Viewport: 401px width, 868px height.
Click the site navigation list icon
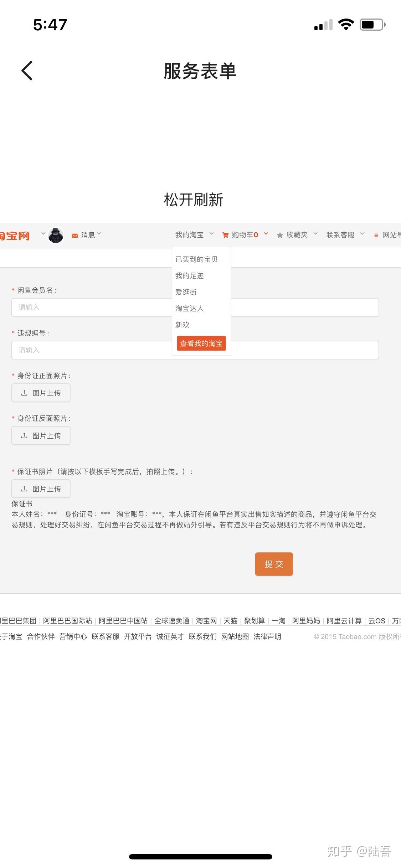coord(376,236)
